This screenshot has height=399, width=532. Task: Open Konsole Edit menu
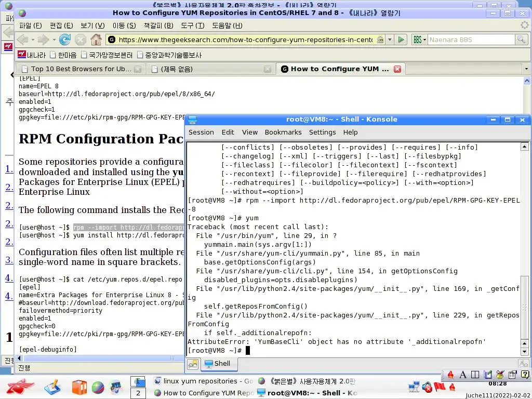[228, 132]
